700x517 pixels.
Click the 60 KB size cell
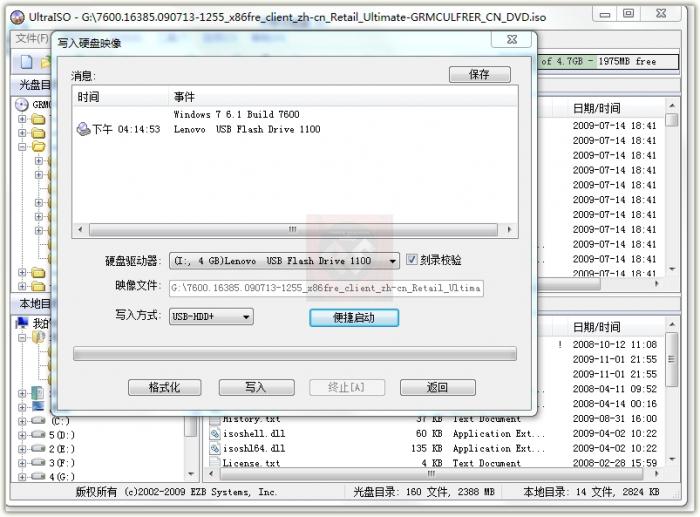[x=429, y=434]
